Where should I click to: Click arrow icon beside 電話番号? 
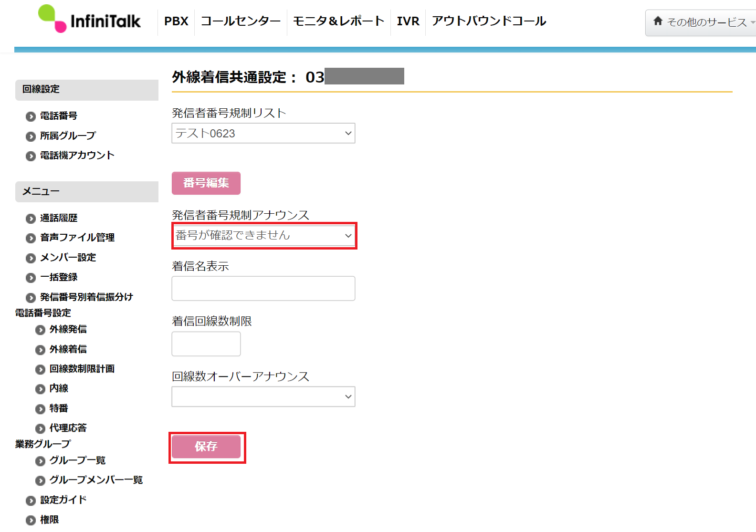coord(31,116)
